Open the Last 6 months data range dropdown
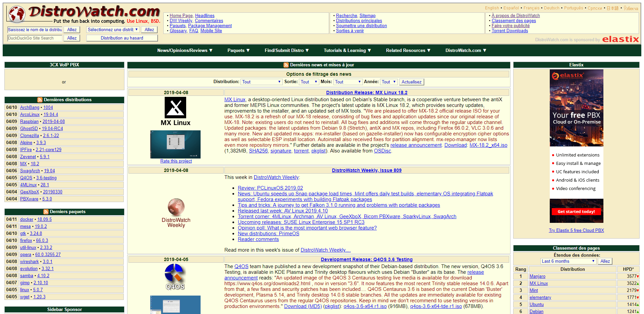 (568, 261)
